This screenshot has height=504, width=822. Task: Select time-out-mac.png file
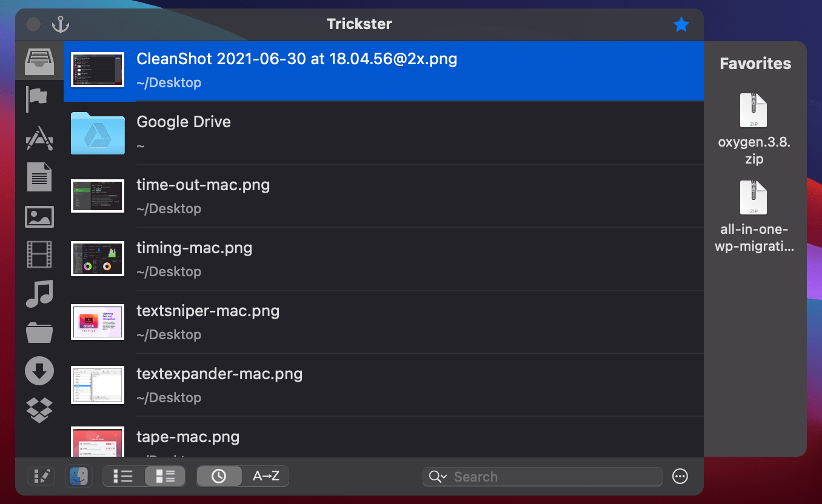point(384,195)
